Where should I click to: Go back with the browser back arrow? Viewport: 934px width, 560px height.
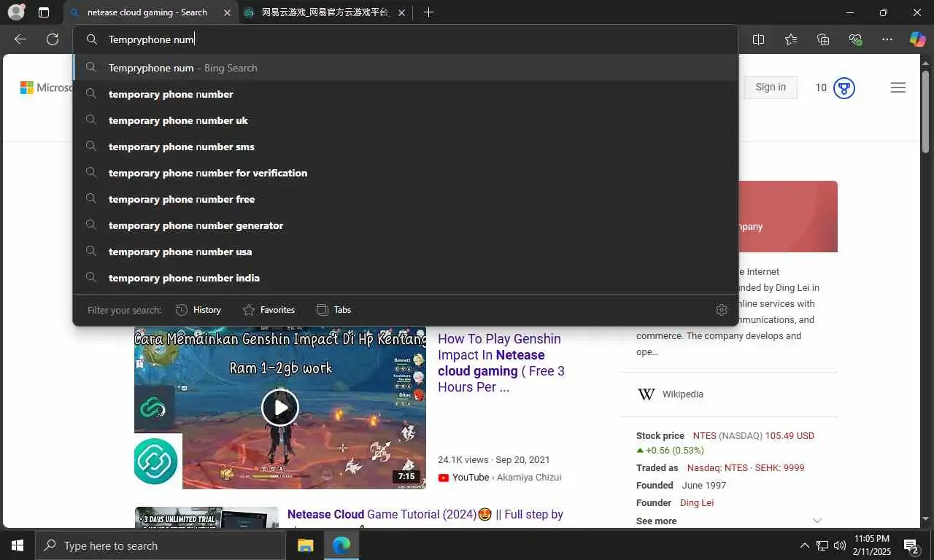click(x=20, y=39)
